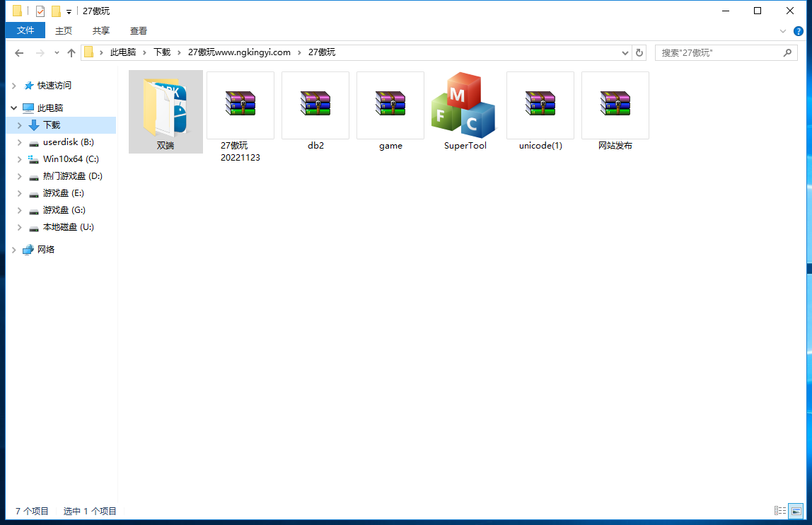The height and width of the screenshot is (525, 812).
Task: Expand the 网络 tree node
Action: pyautogui.click(x=13, y=250)
